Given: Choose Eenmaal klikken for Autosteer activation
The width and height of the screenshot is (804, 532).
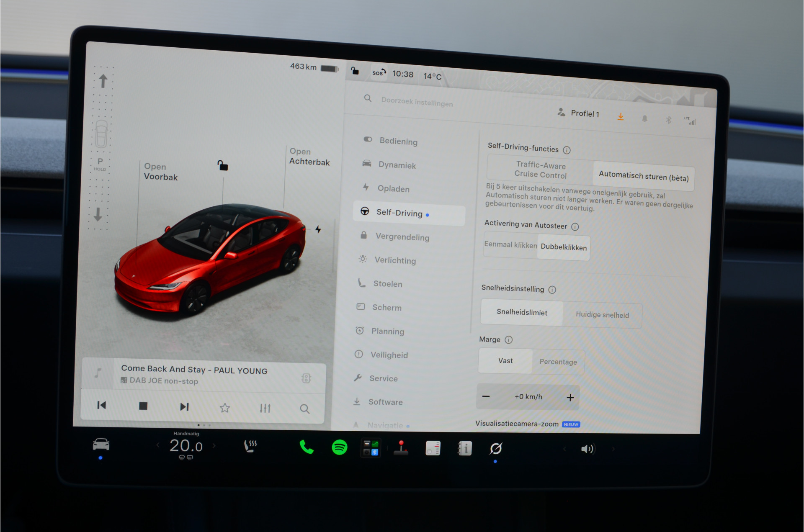Looking at the screenshot, I should tap(510, 244).
